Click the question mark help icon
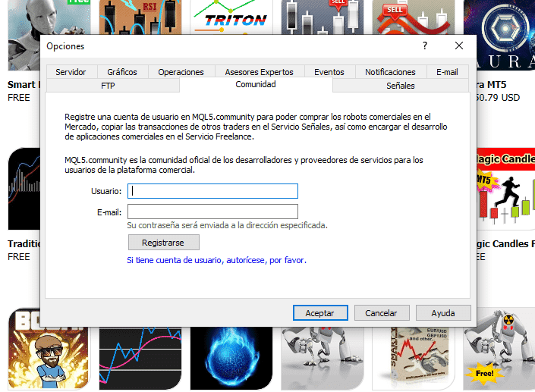Viewport: 535px width, 392px height. pos(425,45)
